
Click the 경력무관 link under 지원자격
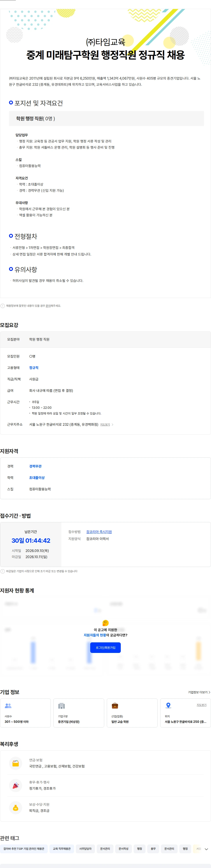(x=35, y=466)
